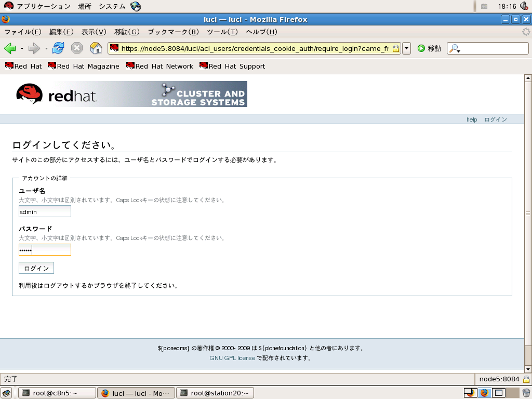This screenshot has height=399, width=532.
Task: Click the red hat icon in top panel
Action: click(8, 6)
